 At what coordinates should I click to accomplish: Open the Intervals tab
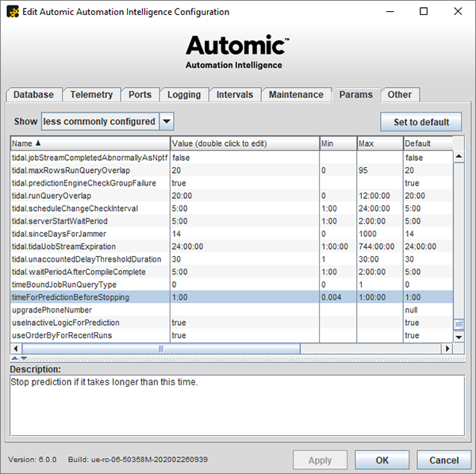tap(235, 94)
